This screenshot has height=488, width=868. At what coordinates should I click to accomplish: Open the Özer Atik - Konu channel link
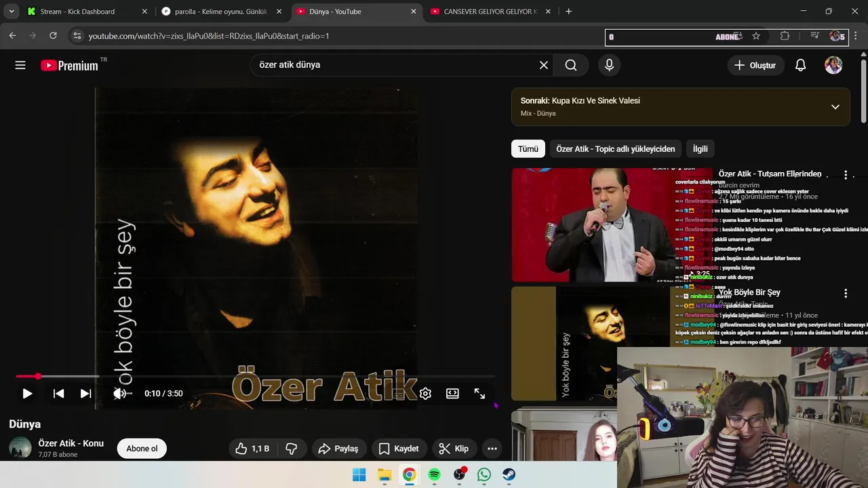tap(71, 443)
